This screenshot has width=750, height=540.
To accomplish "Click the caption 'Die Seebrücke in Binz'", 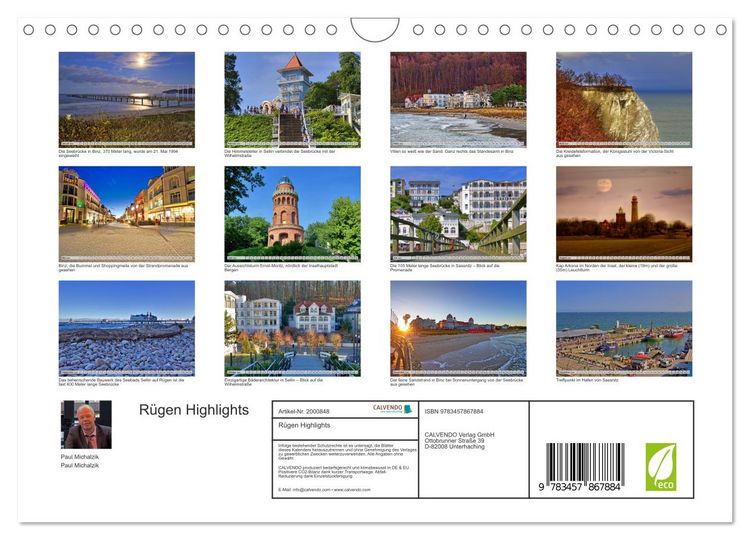I will click(118, 153).
